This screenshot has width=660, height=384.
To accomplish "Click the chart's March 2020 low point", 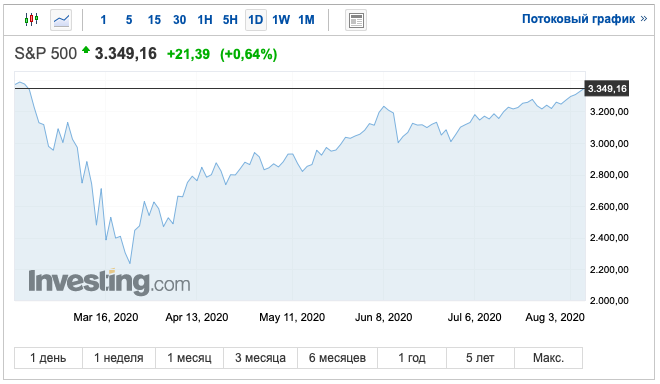I will coord(130,263).
